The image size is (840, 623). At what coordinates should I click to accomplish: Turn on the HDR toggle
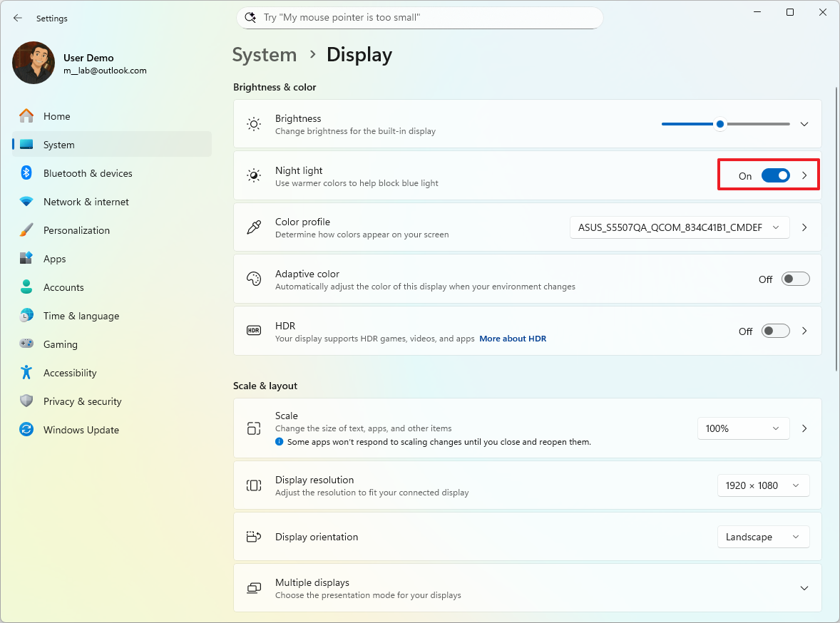click(775, 331)
